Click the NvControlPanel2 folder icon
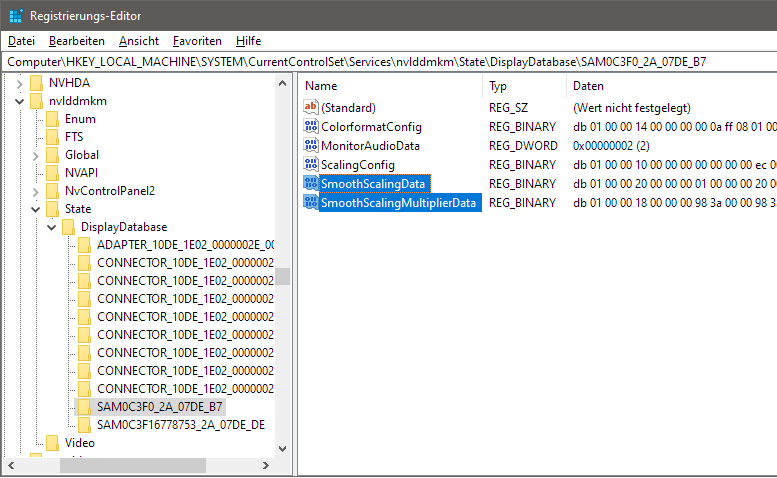 click(x=53, y=191)
